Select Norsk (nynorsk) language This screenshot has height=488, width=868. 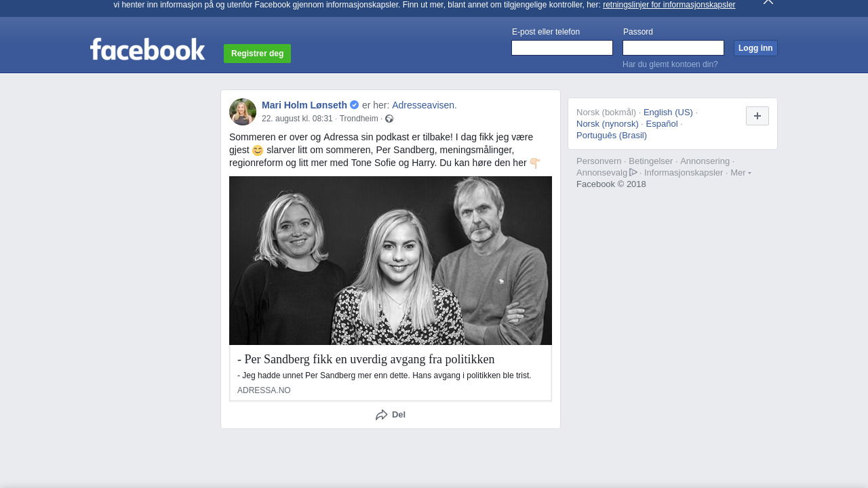[607, 124]
